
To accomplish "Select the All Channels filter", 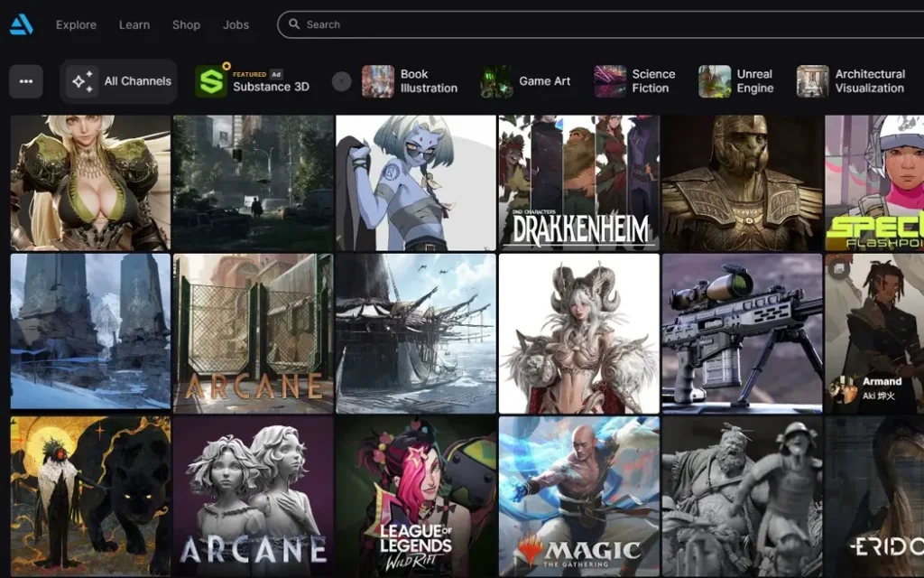I will tap(118, 81).
